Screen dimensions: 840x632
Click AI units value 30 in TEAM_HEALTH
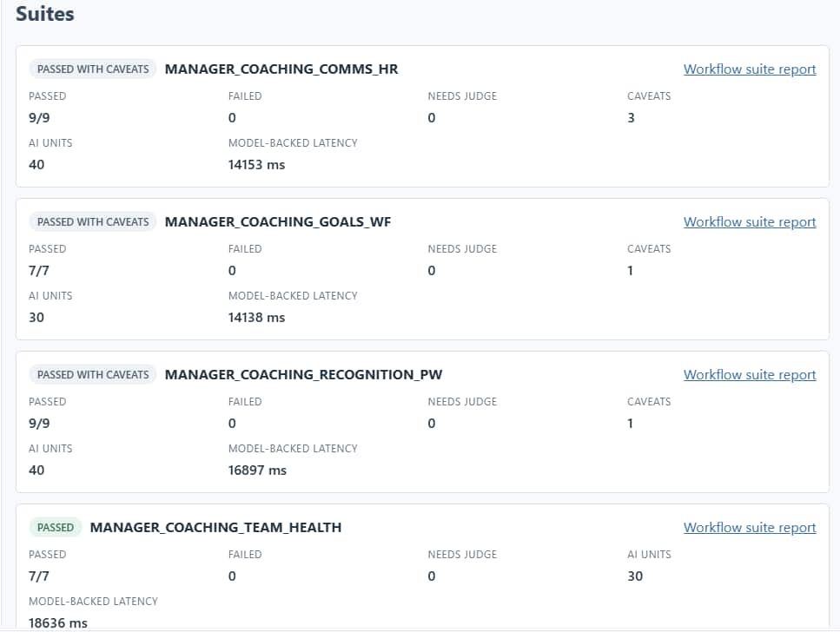pyautogui.click(x=635, y=576)
